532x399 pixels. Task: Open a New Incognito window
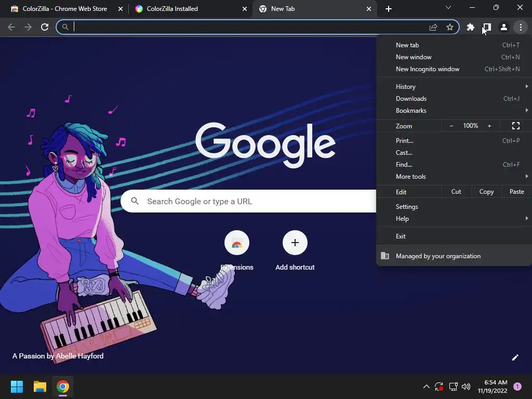pyautogui.click(x=454, y=69)
